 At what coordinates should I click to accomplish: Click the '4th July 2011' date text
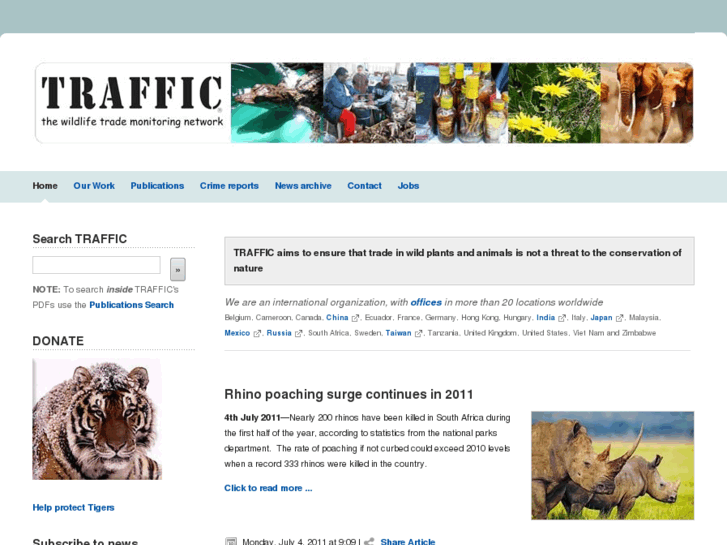[252, 417]
